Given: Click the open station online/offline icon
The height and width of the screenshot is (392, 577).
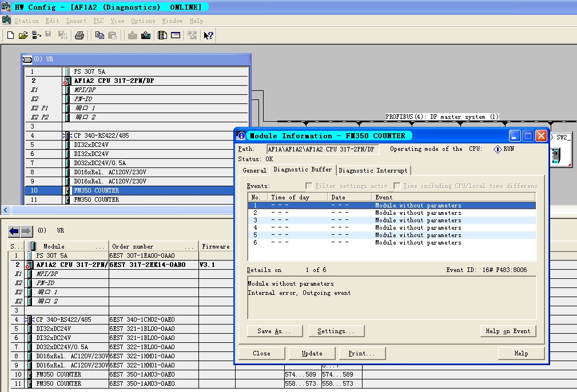Looking at the screenshot, I should coord(35,35).
